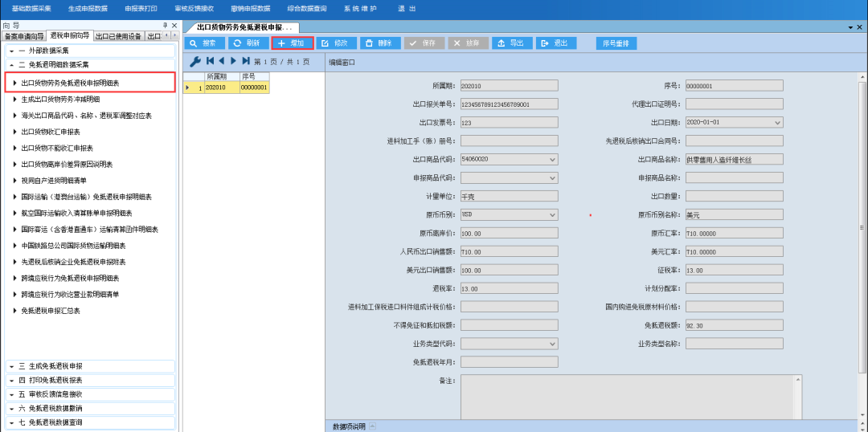Click the 删除 delete button
Image resolution: width=868 pixels, height=432 pixels.
(x=380, y=43)
